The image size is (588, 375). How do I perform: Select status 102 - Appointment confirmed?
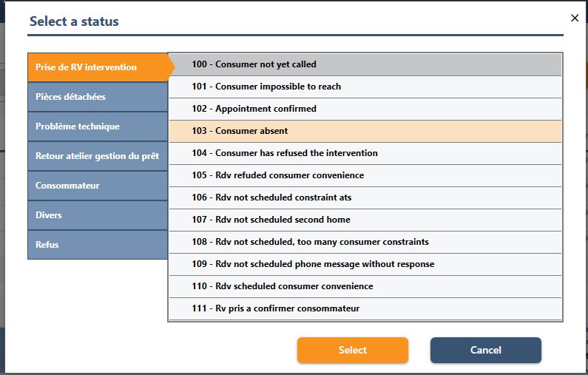pos(365,109)
